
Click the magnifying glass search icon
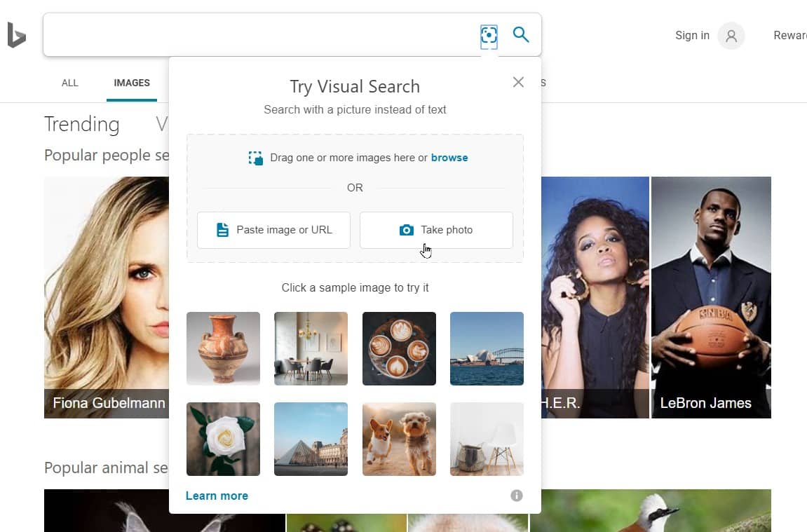click(x=521, y=34)
